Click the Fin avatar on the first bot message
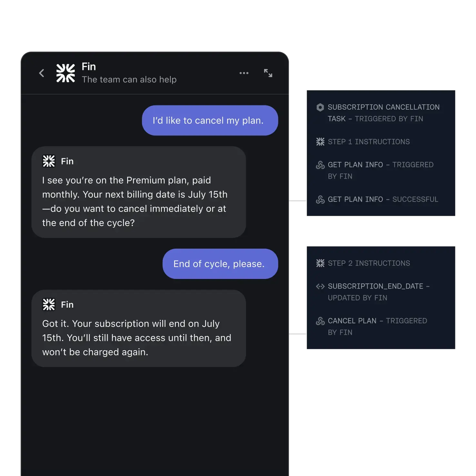 [49, 161]
